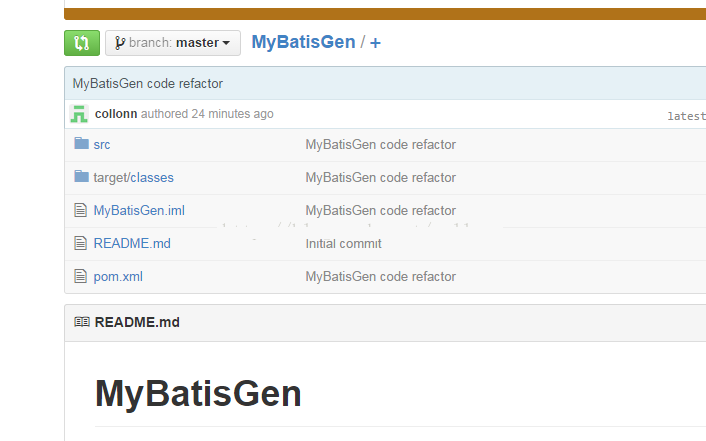The image size is (706, 441).
Task: Open the MyBatisGen.iml file
Action: point(139,211)
